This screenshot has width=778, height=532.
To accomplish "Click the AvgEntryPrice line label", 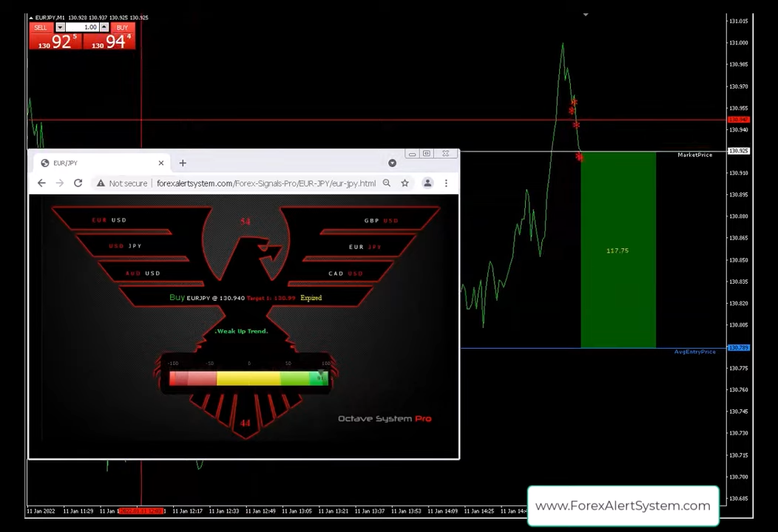I will [694, 352].
